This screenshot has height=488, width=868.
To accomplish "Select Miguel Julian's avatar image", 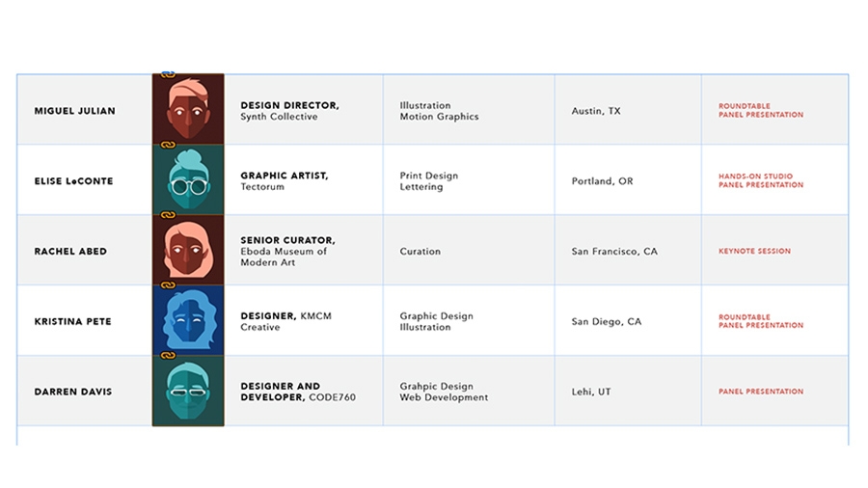I will tap(188, 110).
